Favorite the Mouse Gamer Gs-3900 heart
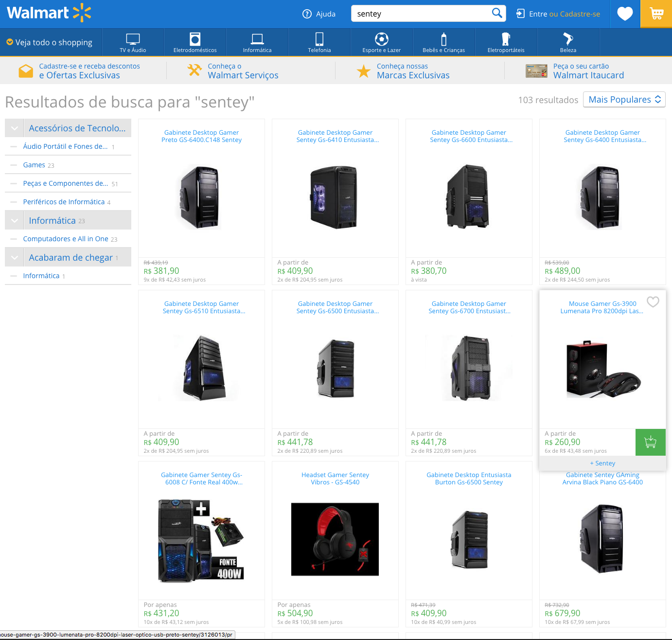This screenshot has width=672, height=640. pyautogui.click(x=653, y=302)
